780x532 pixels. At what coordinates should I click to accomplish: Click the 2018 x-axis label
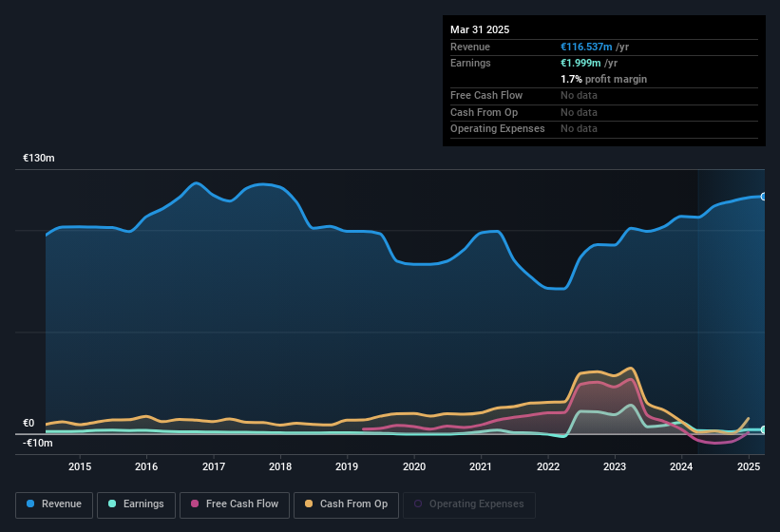coord(280,466)
